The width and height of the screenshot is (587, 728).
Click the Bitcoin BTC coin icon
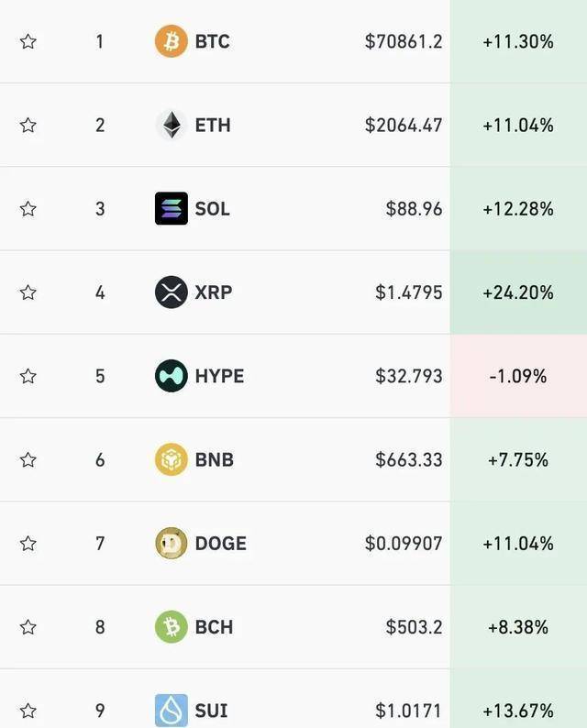[171, 41]
